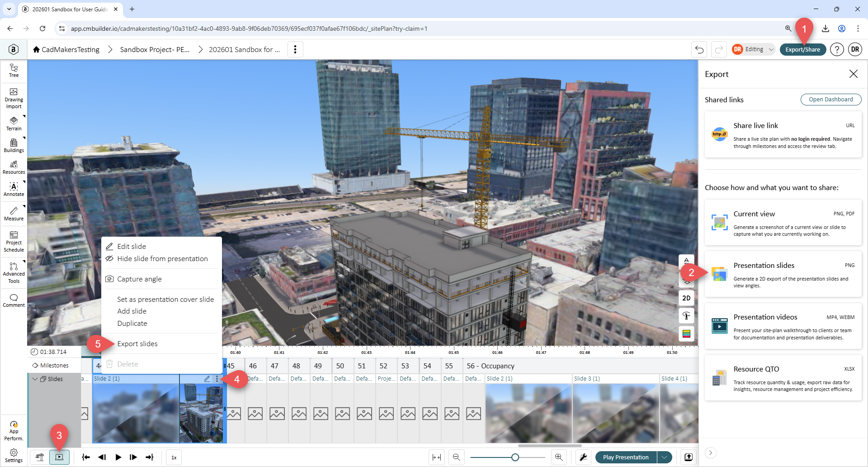868x467 pixels.
Task: Toggle the 2D view button
Action: (686, 298)
